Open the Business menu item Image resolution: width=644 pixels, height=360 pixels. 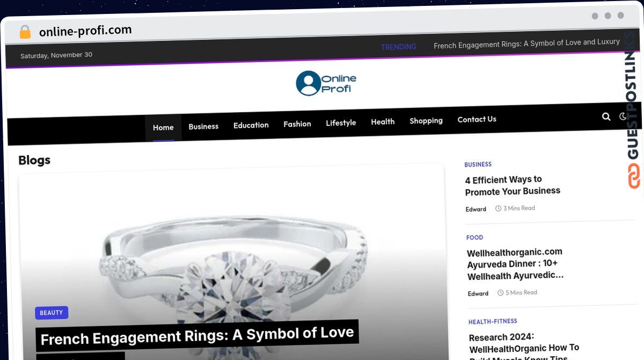pyautogui.click(x=203, y=126)
